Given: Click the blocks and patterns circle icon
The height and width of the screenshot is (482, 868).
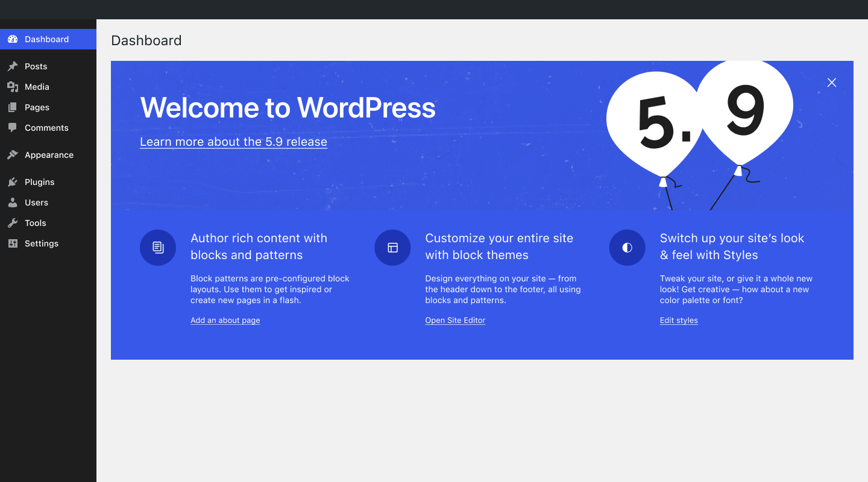Looking at the screenshot, I should tap(158, 248).
